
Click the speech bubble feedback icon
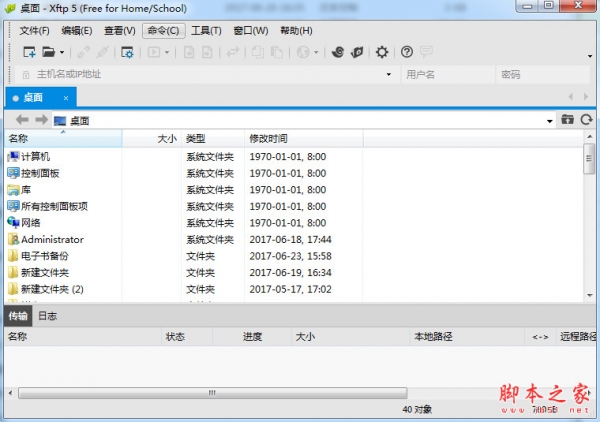click(426, 51)
